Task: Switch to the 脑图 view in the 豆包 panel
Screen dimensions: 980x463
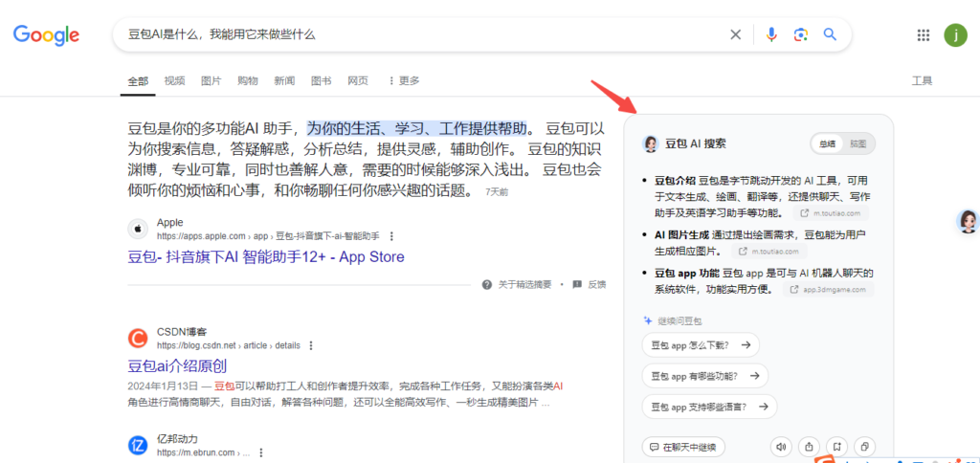Action: coord(858,143)
